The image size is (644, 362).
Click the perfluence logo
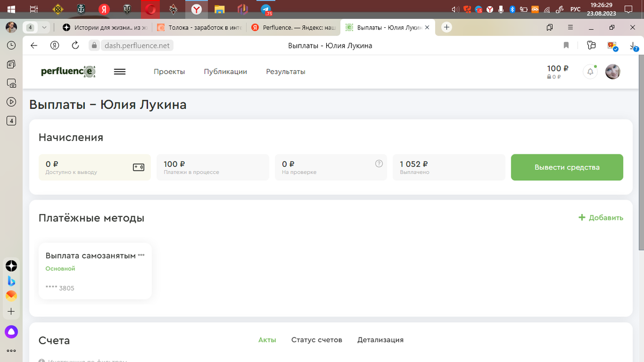68,71
